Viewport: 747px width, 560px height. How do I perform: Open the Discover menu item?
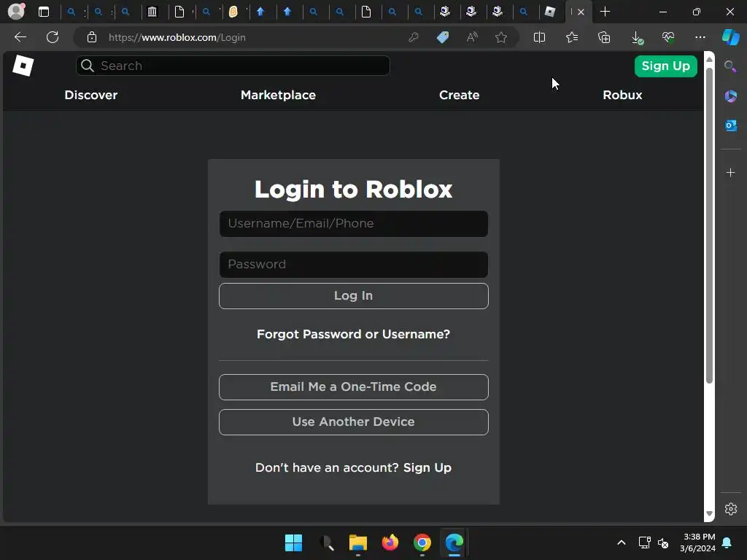(x=91, y=95)
